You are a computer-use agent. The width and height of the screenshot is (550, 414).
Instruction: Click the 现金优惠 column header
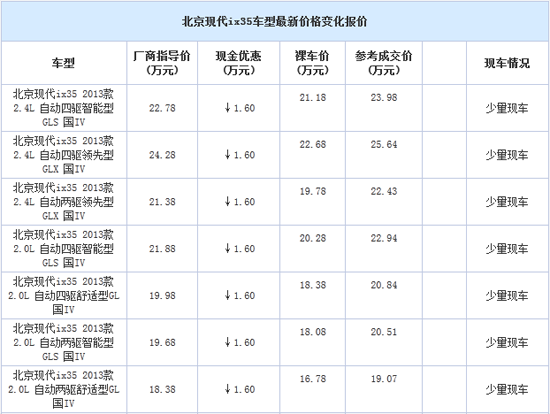coord(239,63)
